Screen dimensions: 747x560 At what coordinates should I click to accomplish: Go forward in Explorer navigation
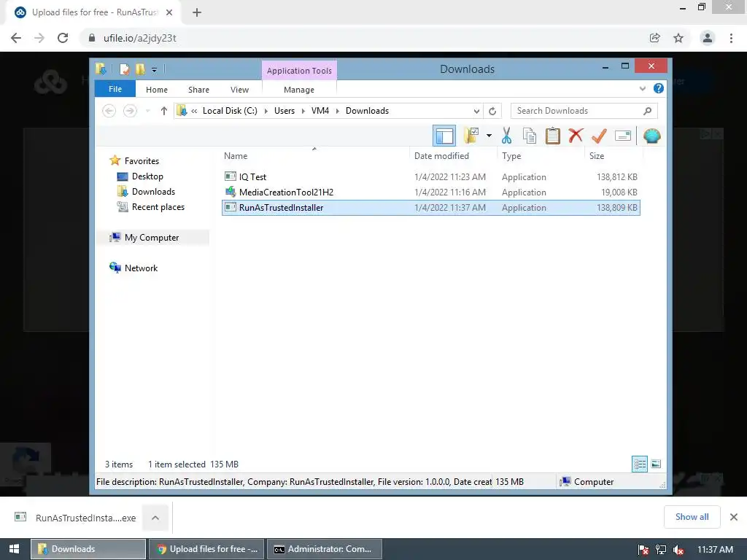[x=130, y=111]
